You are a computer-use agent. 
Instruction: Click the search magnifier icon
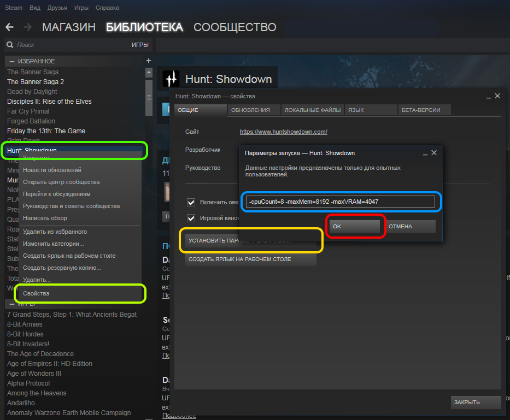tap(10, 45)
